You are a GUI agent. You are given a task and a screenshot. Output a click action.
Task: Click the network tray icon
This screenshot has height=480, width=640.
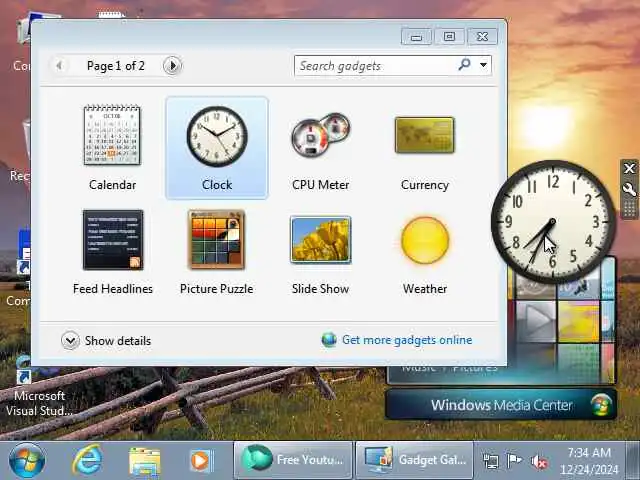(491, 461)
